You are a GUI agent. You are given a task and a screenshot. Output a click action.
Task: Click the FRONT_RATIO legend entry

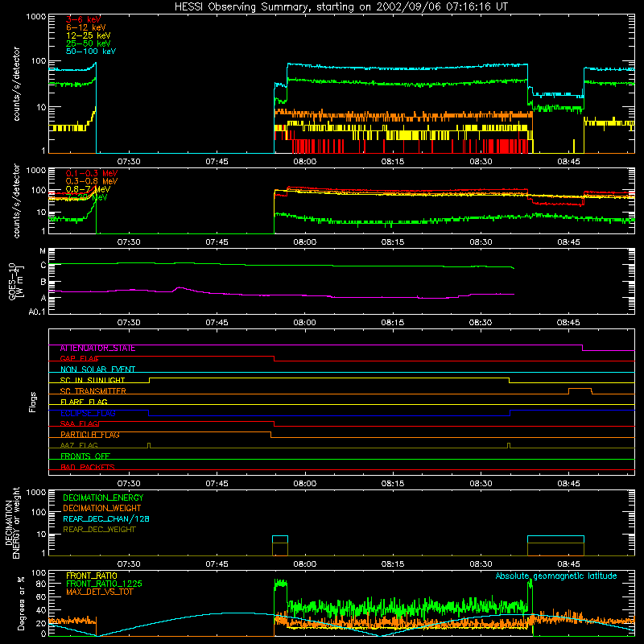coord(92,576)
